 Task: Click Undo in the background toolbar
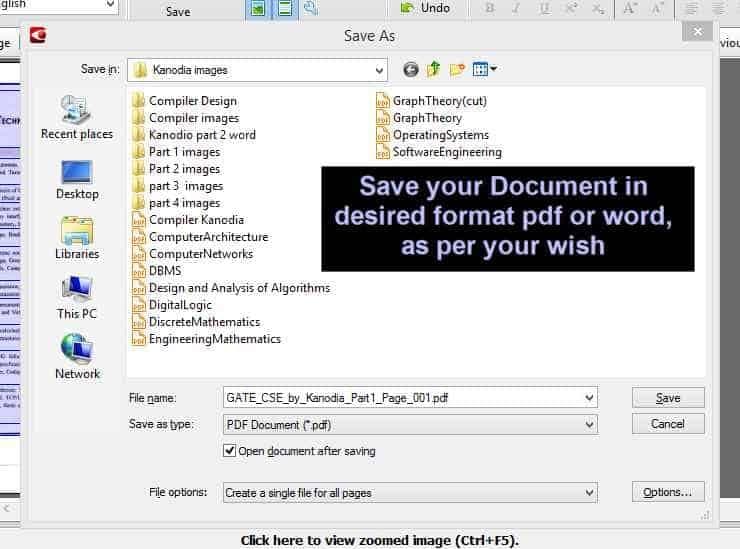[x=425, y=8]
